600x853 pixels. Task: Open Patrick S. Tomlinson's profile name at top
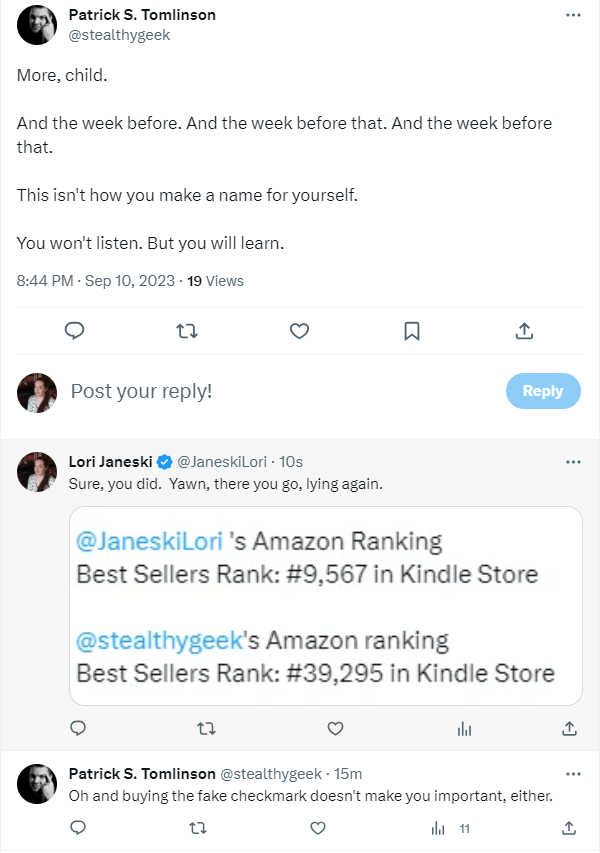[x=142, y=15]
